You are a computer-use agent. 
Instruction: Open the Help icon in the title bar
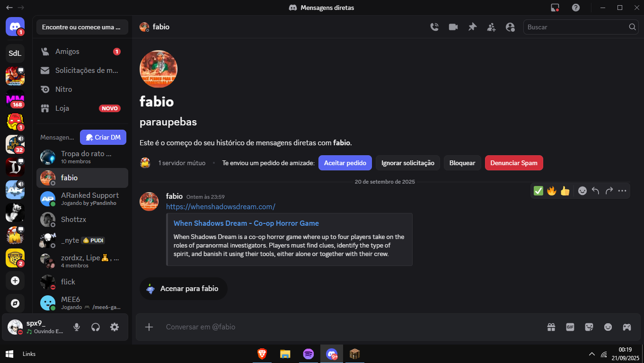pyautogui.click(x=576, y=8)
